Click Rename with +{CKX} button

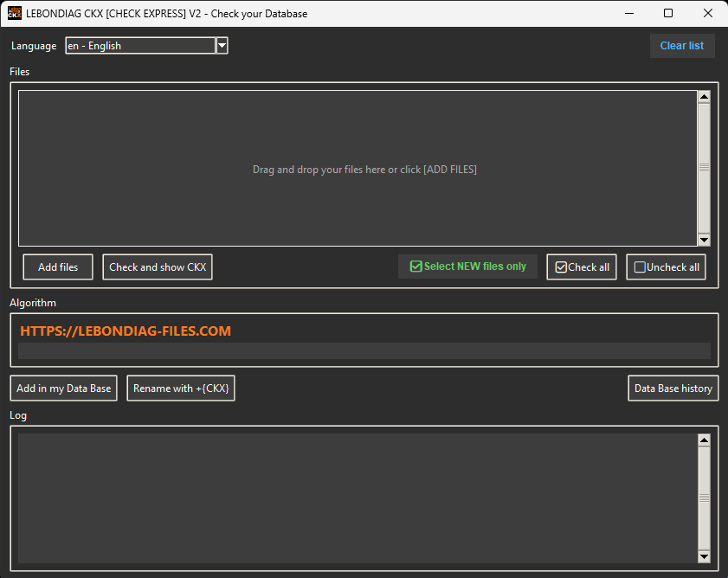181,389
